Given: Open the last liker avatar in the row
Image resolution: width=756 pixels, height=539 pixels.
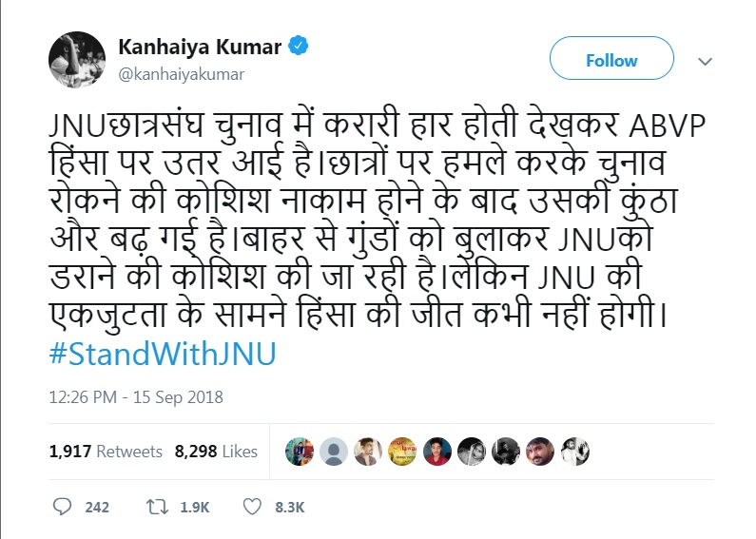Looking at the screenshot, I should coord(576,452).
